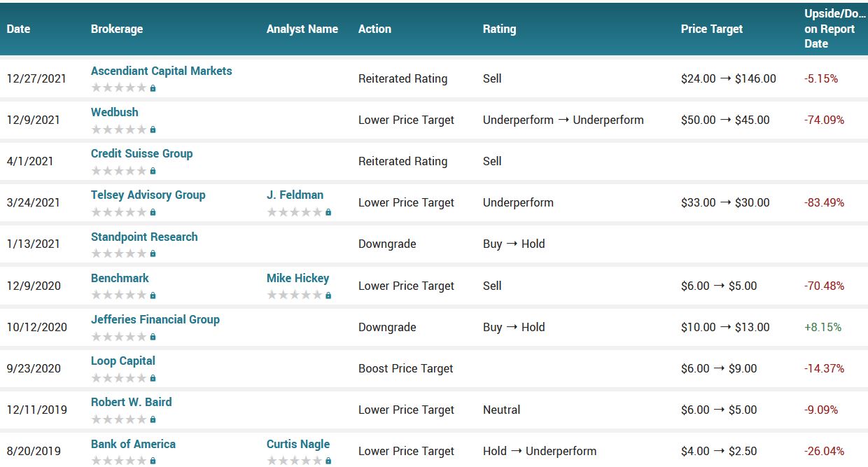Open the Credit Suisse Group brokerage link
Screen dimensions: 868x467
tap(142, 153)
